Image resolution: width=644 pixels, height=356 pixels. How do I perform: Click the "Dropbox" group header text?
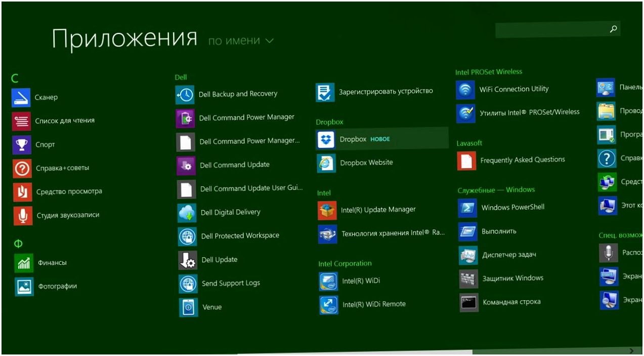(329, 122)
